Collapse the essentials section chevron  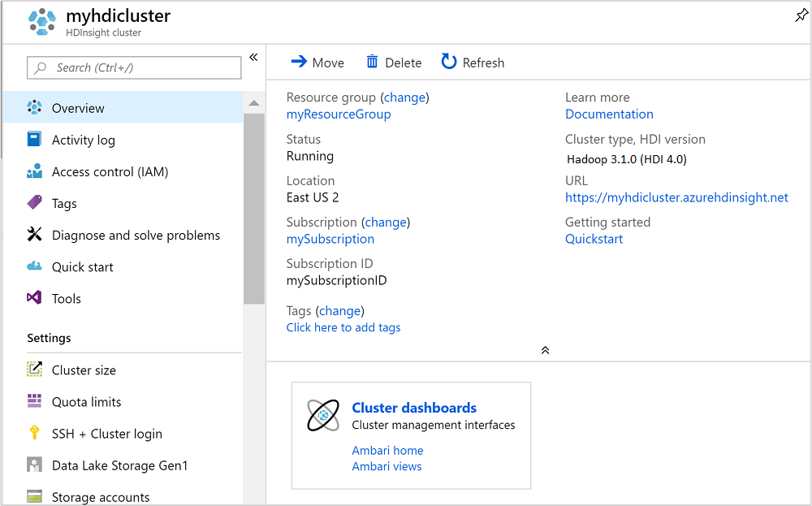tap(545, 349)
